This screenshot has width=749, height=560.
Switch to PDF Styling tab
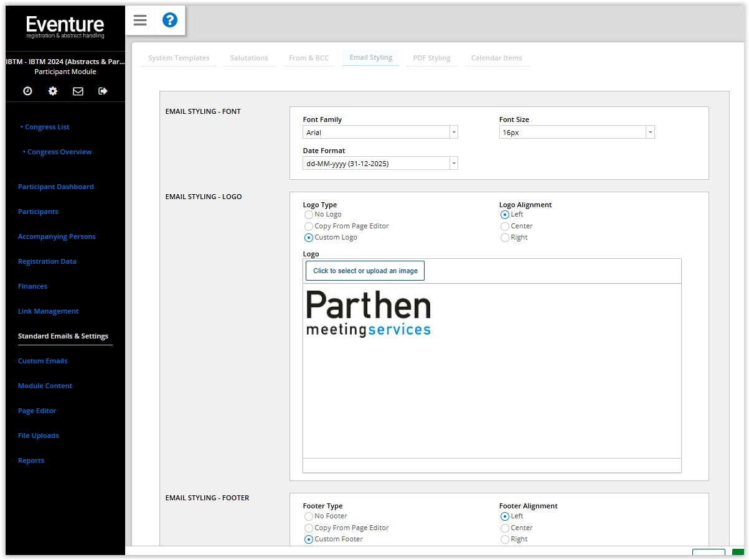click(431, 58)
